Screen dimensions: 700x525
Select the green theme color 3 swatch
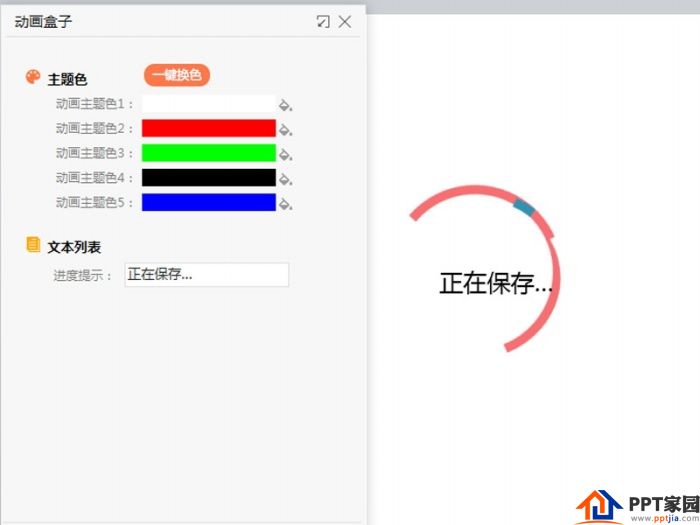(x=208, y=153)
